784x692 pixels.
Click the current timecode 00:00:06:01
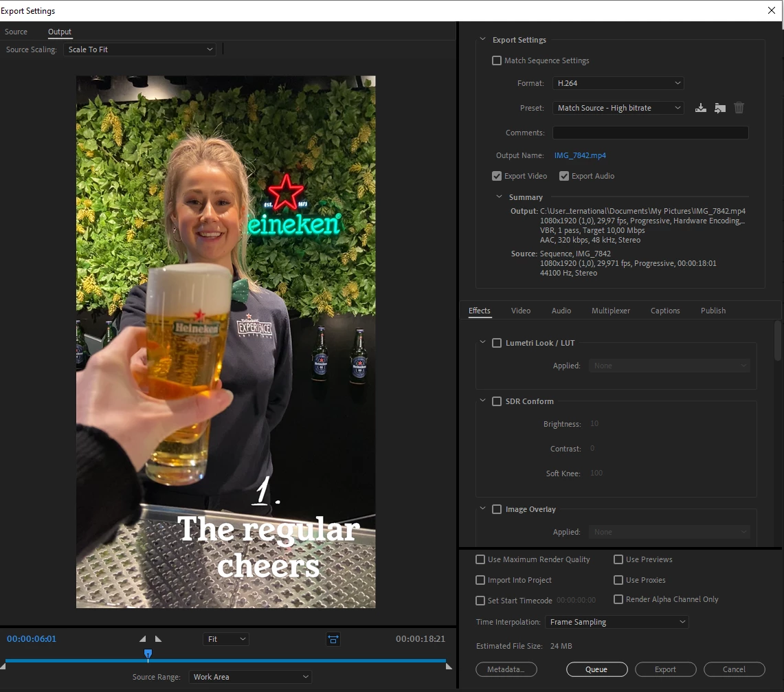coord(32,638)
